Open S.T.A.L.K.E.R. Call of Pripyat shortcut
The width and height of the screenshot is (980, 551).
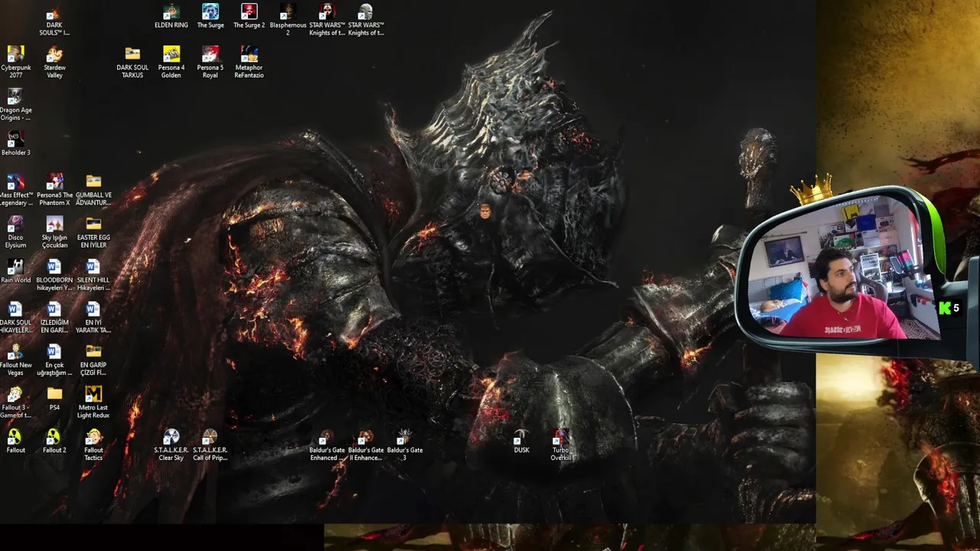(210, 445)
